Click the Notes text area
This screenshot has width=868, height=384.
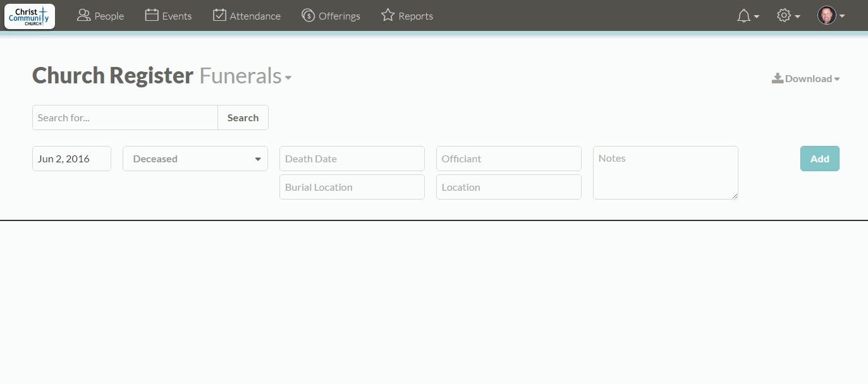click(665, 173)
